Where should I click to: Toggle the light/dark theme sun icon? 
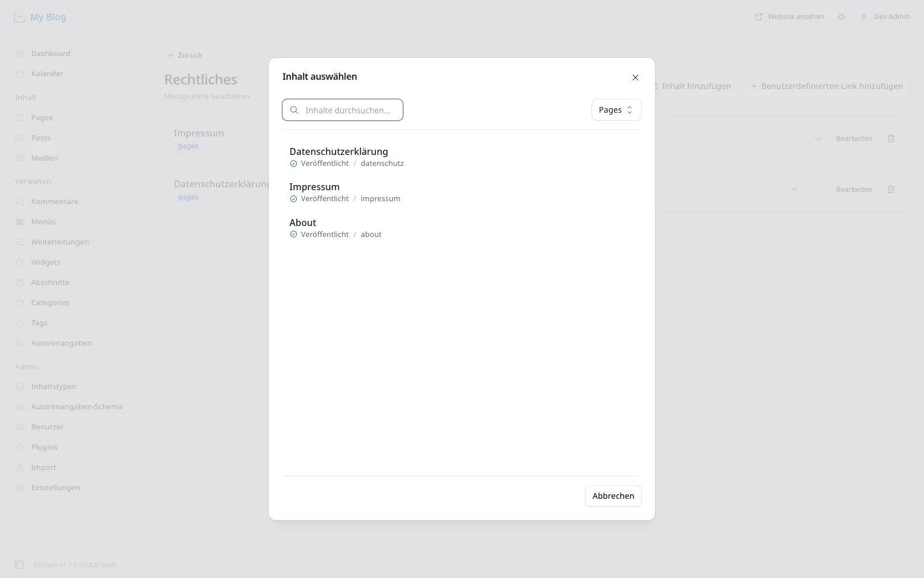click(841, 17)
